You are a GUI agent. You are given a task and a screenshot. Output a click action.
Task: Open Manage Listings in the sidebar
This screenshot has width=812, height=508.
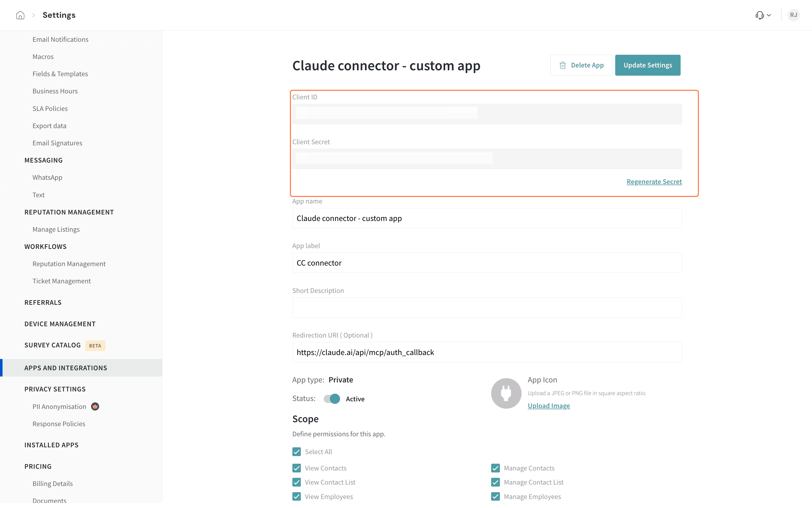(x=56, y=229)
